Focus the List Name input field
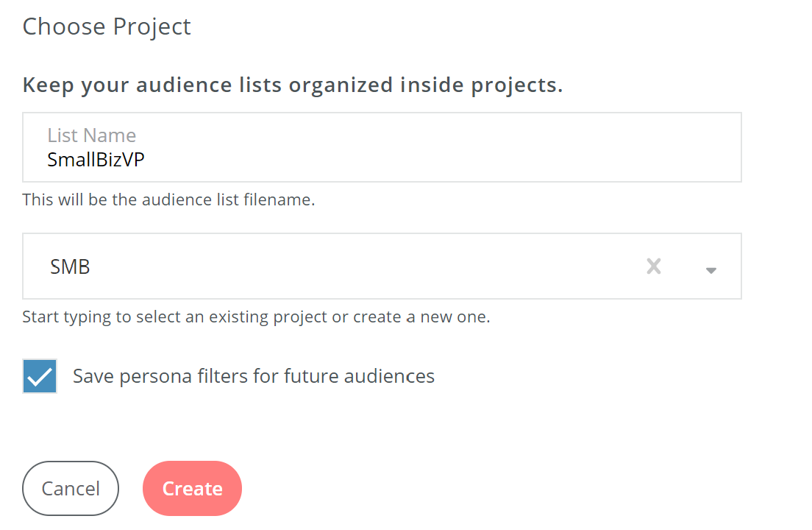Image resolution: width=812 pixels, height=530 pixels. click(x=382, y=148)
